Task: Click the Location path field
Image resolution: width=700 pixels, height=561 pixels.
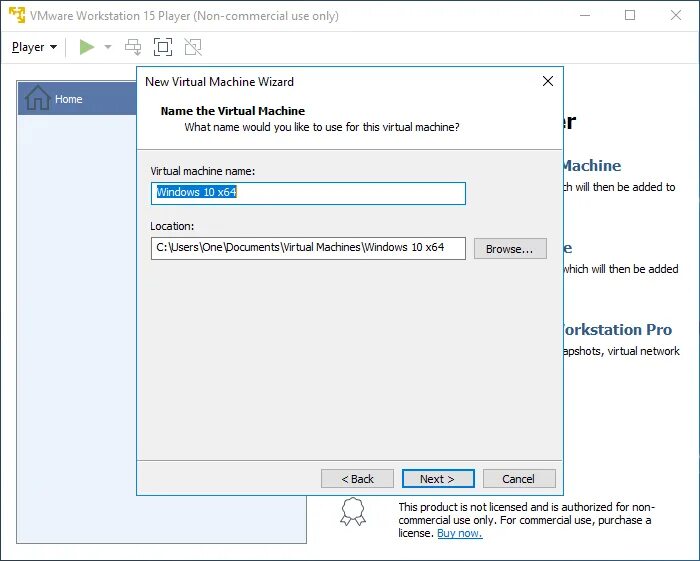Action: (x=308, y=248)
